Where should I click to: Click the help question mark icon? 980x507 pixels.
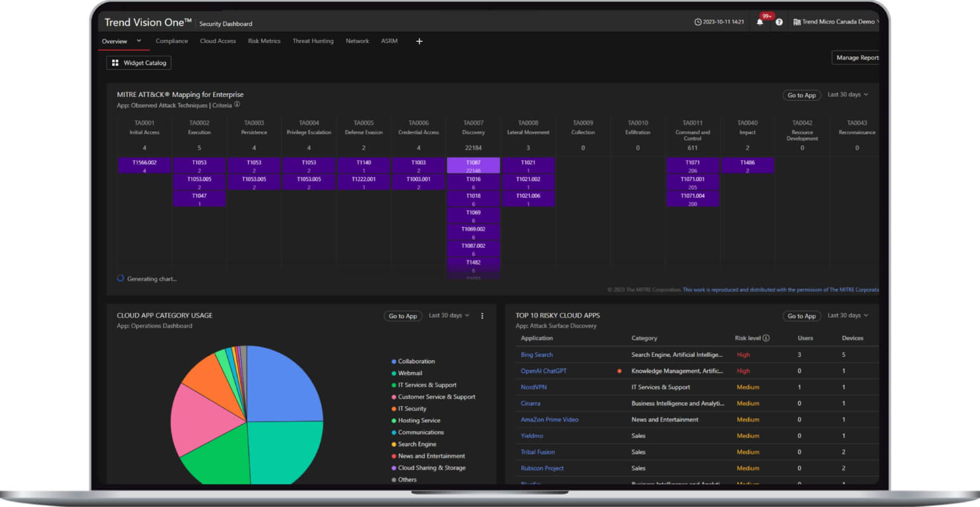click(779, 22)
